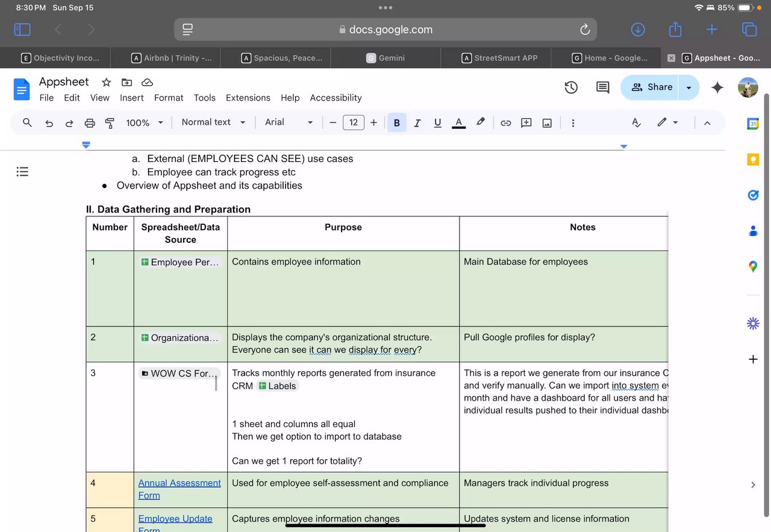Toggle italic formatting
Viewport: 771px width, 532px height.
[417, 123]
